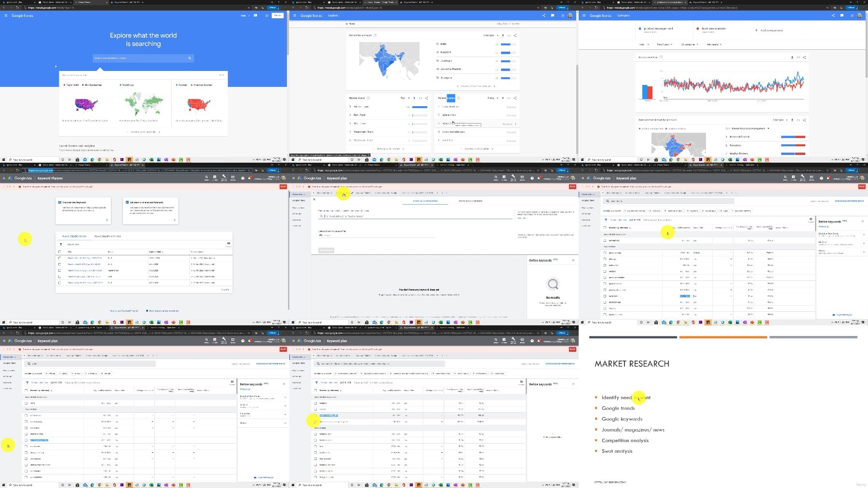Image resolution: width=868 pixels, height=488 pixels.
Task: Click the feedback icon beside the Trends home Sign in button
Action: 256,15
